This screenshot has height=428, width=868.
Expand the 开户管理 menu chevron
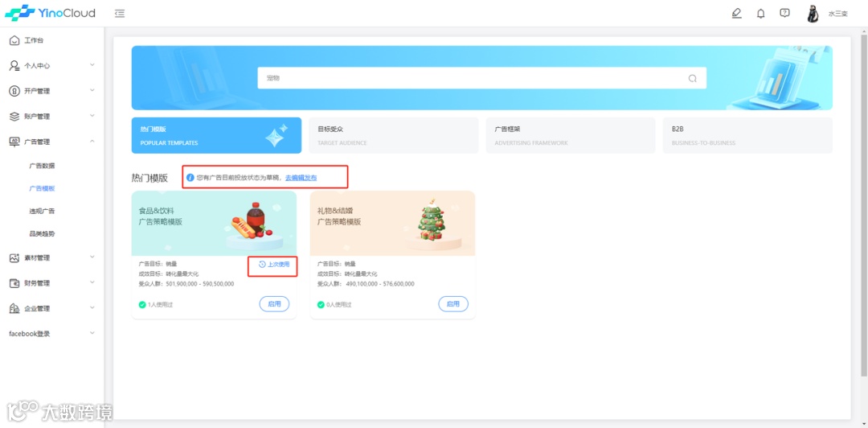tap(92, 90)
